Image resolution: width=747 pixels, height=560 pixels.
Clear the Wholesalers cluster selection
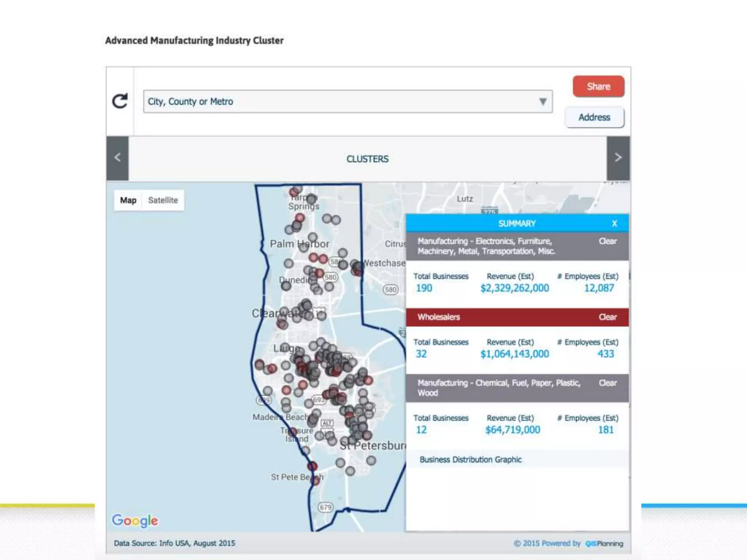tap(607, 317)
